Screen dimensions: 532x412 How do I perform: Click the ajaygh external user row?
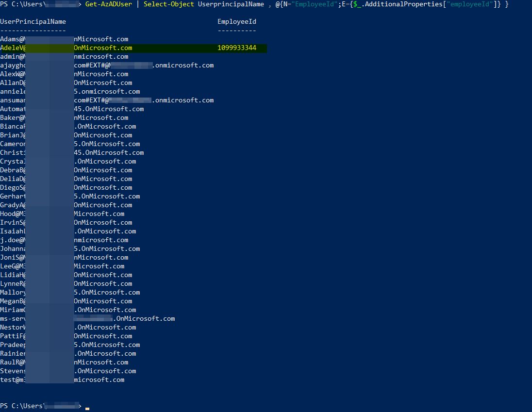(x=107, y=66)
